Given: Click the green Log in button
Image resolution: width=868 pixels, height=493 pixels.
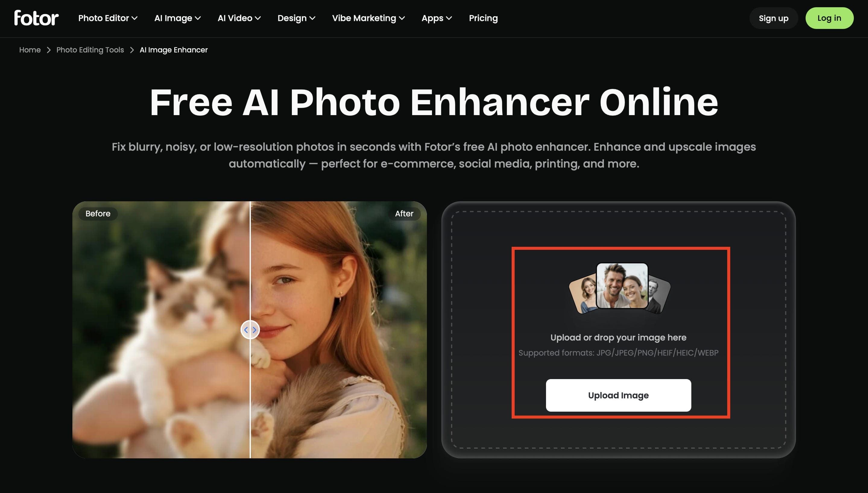Looking at the screenshot, I should coord(829,18).
